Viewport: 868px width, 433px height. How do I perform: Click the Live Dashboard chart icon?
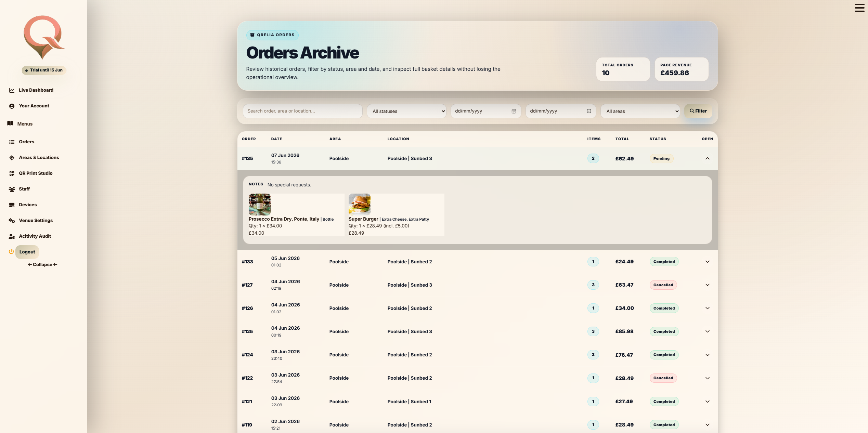(12, 90)
